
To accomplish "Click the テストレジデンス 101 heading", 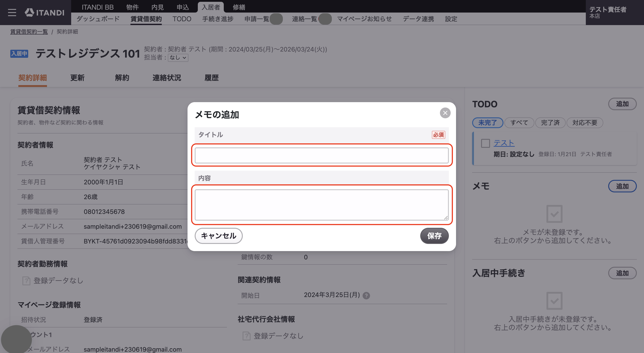I will 88,54.
